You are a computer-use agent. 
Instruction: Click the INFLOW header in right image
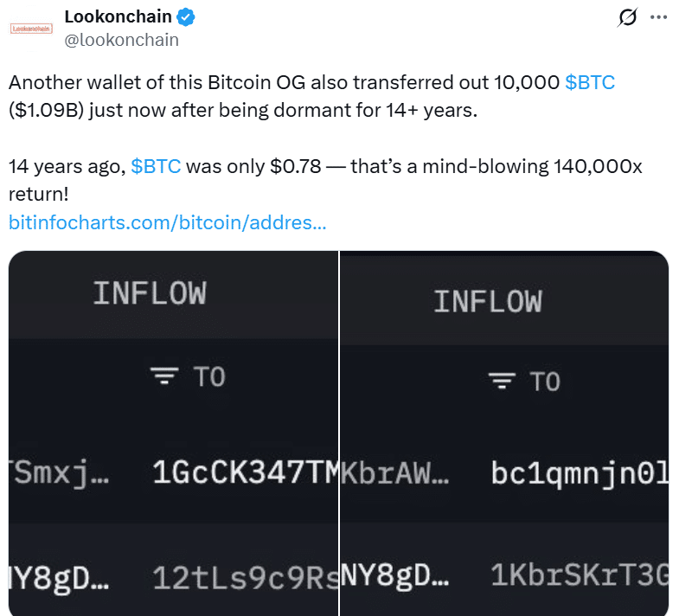coord(487,301)
